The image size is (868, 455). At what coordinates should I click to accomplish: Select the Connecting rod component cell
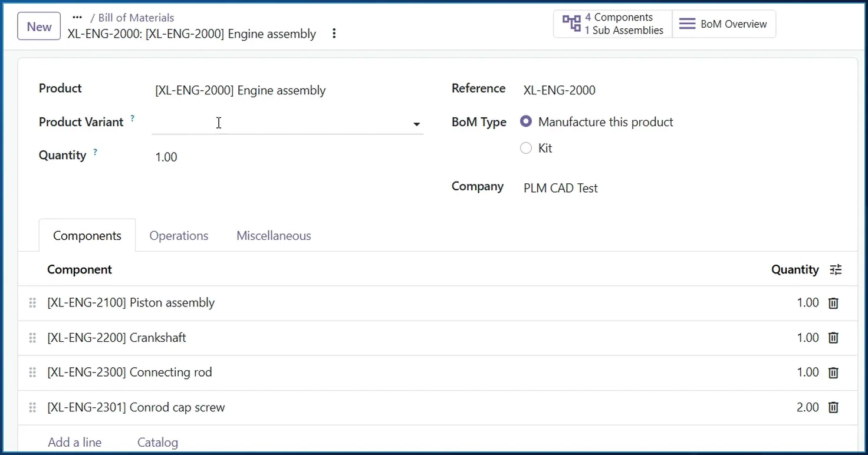130,372
